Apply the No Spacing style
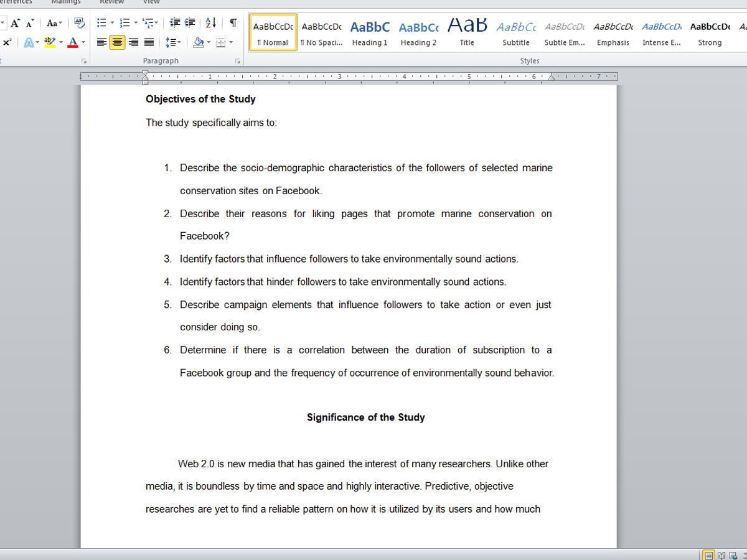The height and width of the screenshot is (560, 747). [x=321, y=32]
